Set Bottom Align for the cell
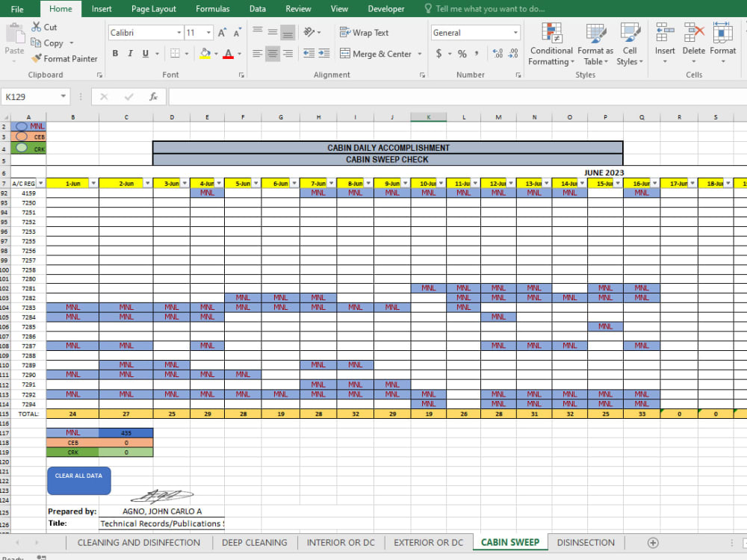Screen dimensions: 747x560 point(288,32)
